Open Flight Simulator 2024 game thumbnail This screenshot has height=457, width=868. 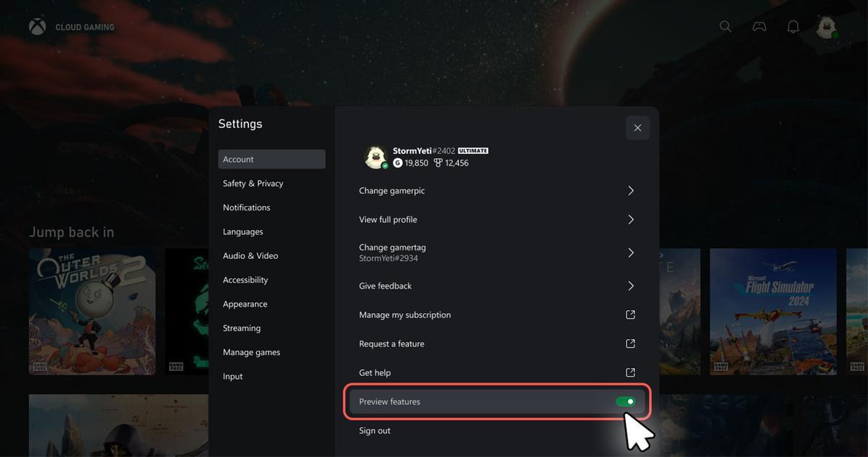pyautogui.click(x=773, y=311)
